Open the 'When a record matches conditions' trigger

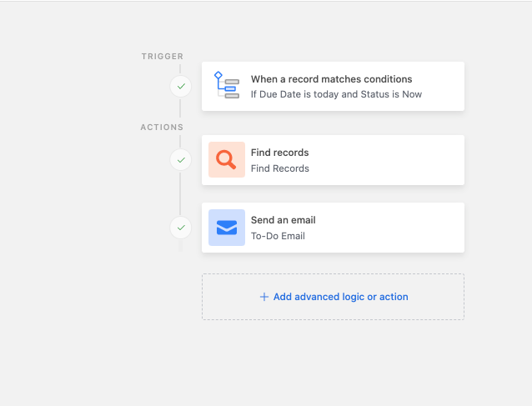coord(332,79)
